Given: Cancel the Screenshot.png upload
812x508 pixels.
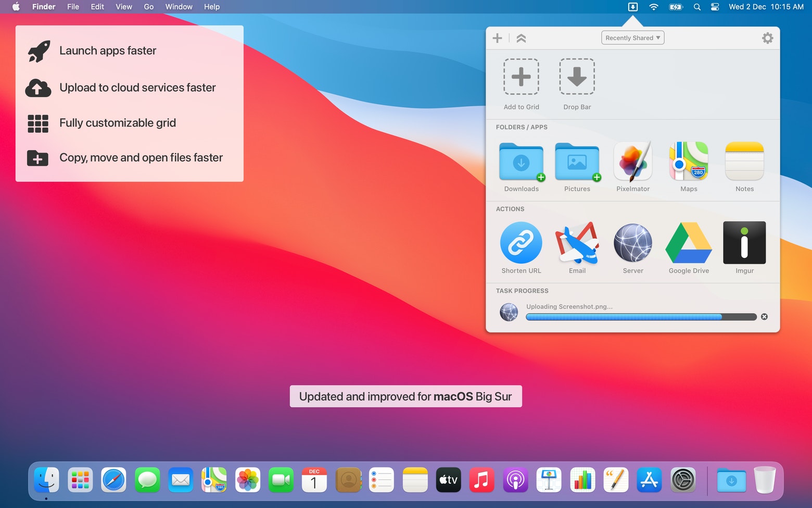Looking at the screenshot, I should point(764,316).
